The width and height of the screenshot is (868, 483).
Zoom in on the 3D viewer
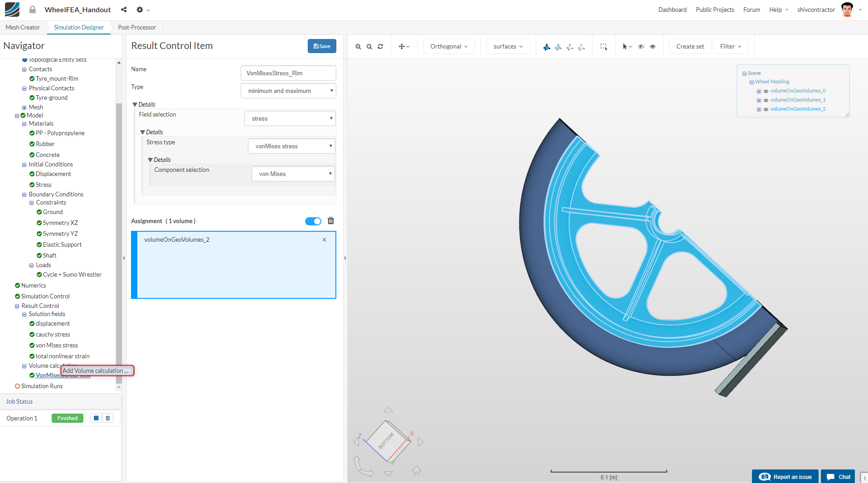coord(358,46)
